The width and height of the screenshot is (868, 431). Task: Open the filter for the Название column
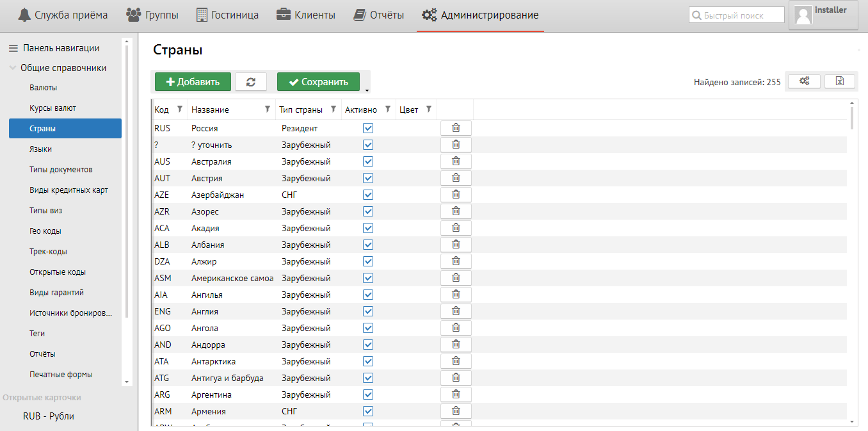coord(268,110)
